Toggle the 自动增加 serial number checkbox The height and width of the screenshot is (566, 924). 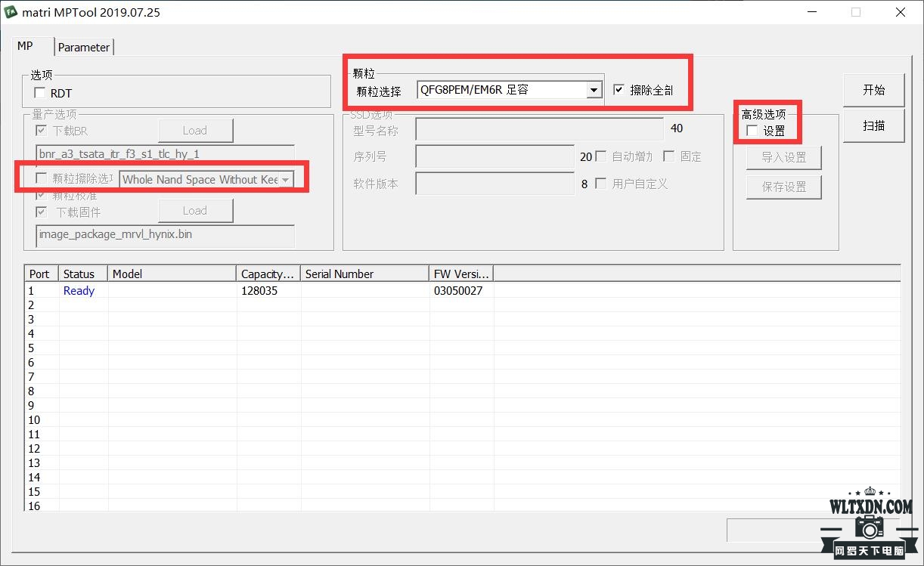coord(601,156)
